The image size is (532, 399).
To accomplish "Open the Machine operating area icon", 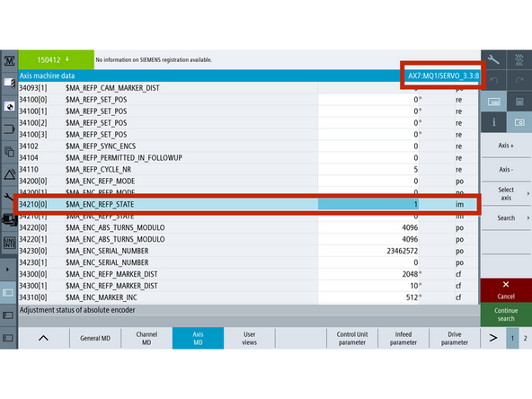I will [x=9, y=61].
